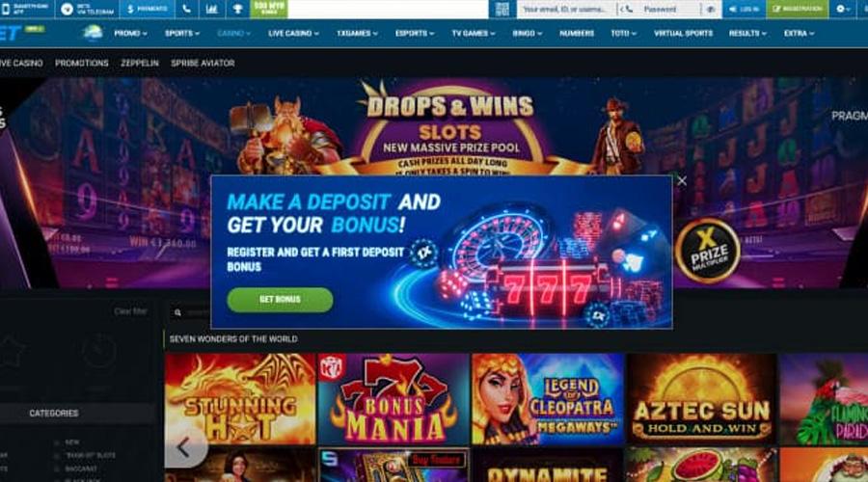Toggle password visibility eye icon

click(712, 10)
